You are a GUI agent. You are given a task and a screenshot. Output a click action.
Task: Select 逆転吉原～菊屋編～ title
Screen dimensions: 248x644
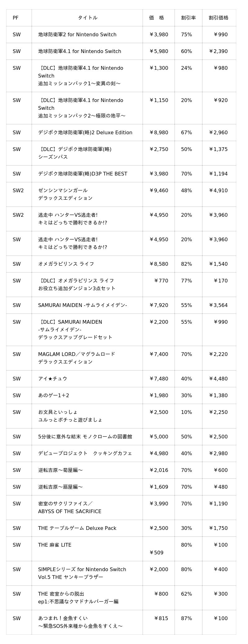point(60,470)
